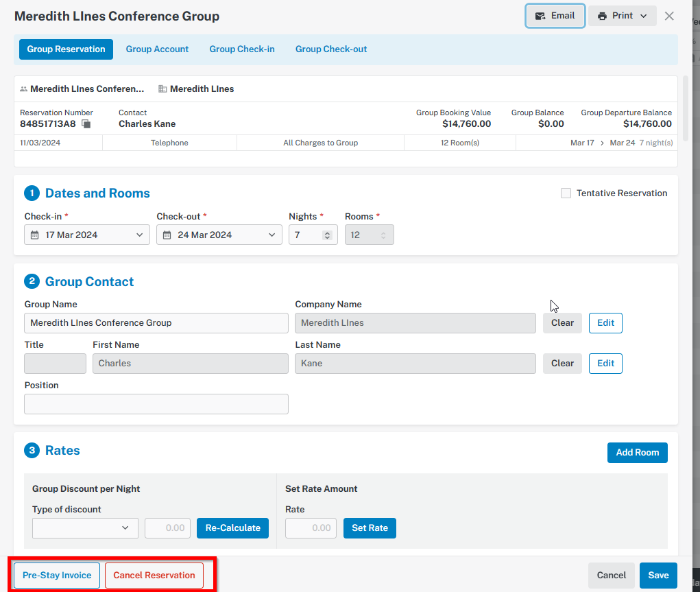This screenshot has height=592, width=700.
Task: Open the Print options dropdown
Action: (623, 16)
